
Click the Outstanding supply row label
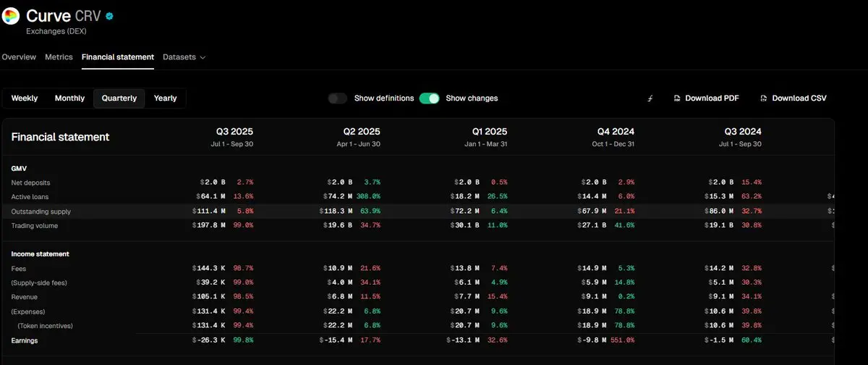(41, 211)
